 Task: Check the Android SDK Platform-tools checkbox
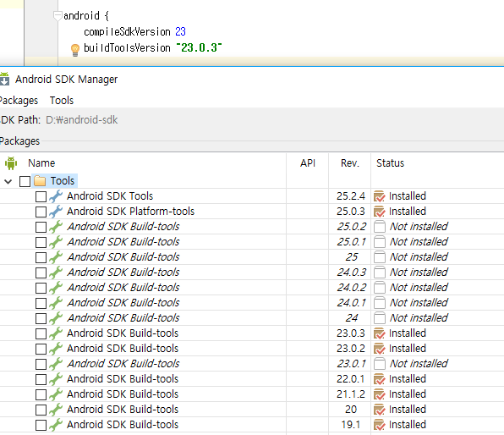click(x=41, y=212)
